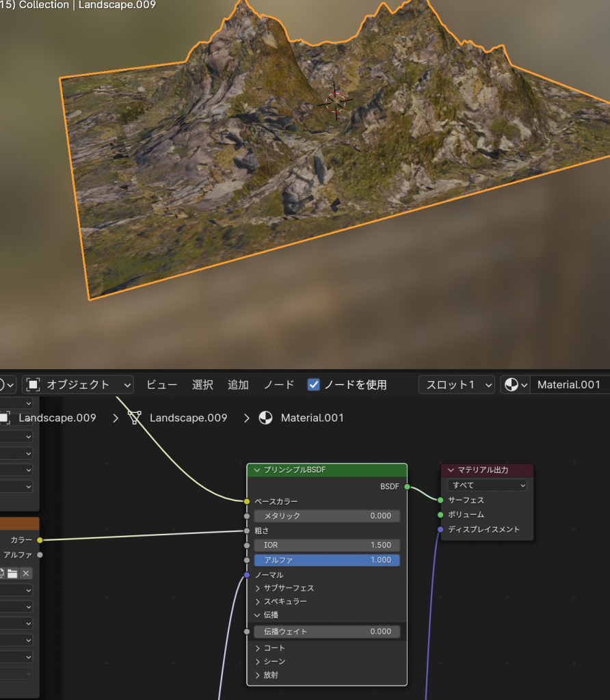
Task: Click the green BSDF output socket
Action: [x=407, y=487]
